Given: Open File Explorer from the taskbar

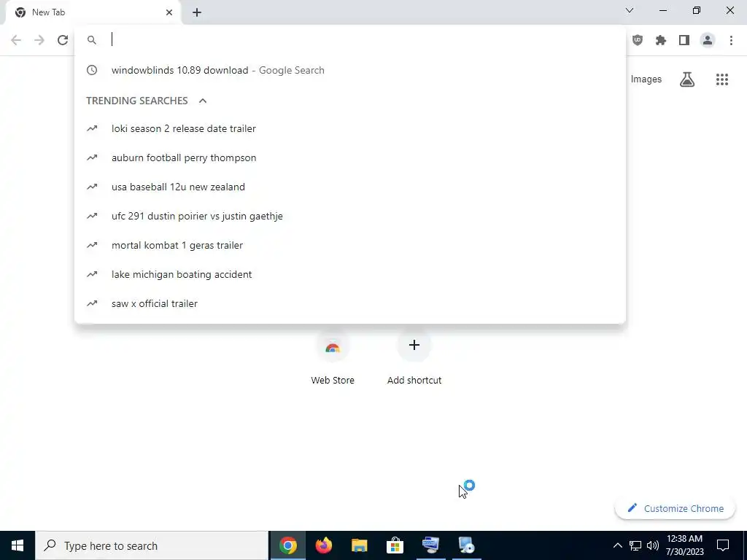Looking at the screenshot, I should 360,545.
